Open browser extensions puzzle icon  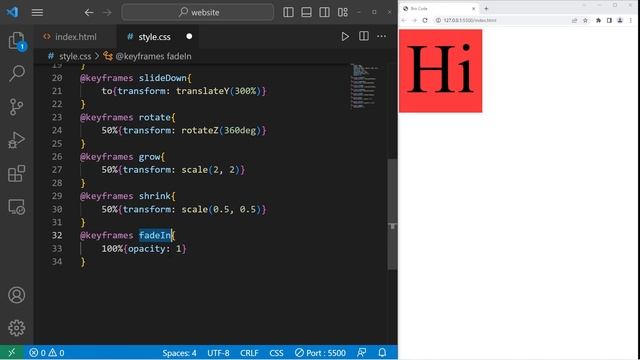pos(598,20)
